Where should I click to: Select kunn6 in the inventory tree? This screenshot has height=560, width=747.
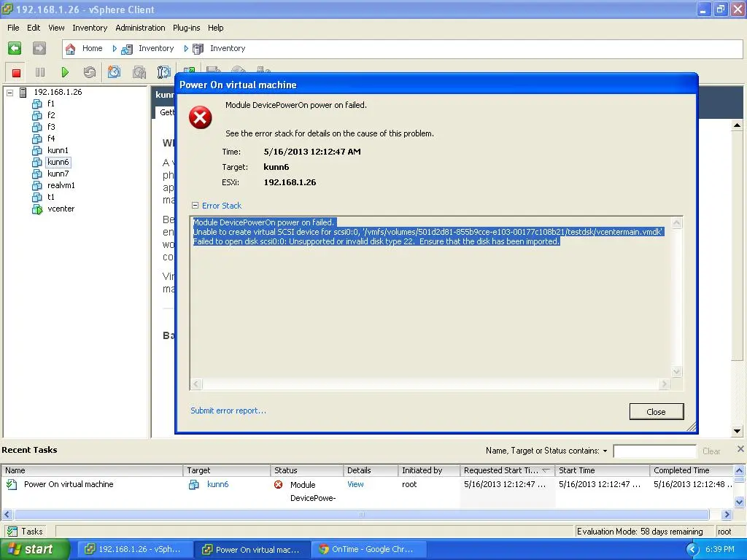(x=58, y=163)
